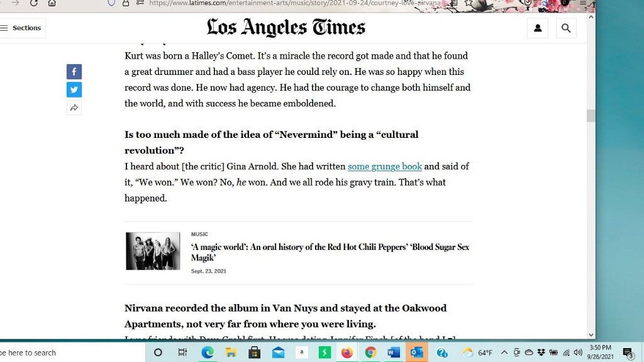Image resolution: width=644 pixels, height=362 pixels.
Task: Move the page vertical scrollbar thumb
Action: coord(591,116)
